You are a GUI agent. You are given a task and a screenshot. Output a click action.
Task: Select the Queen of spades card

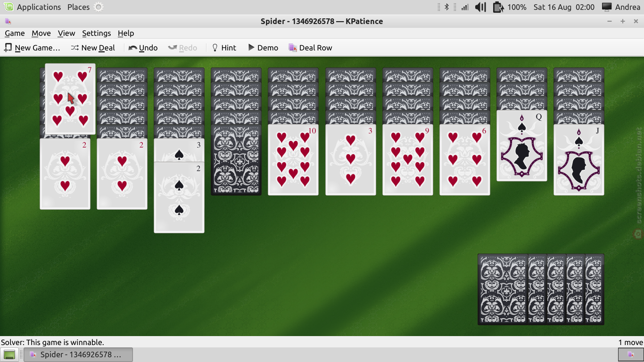[522, 145]
